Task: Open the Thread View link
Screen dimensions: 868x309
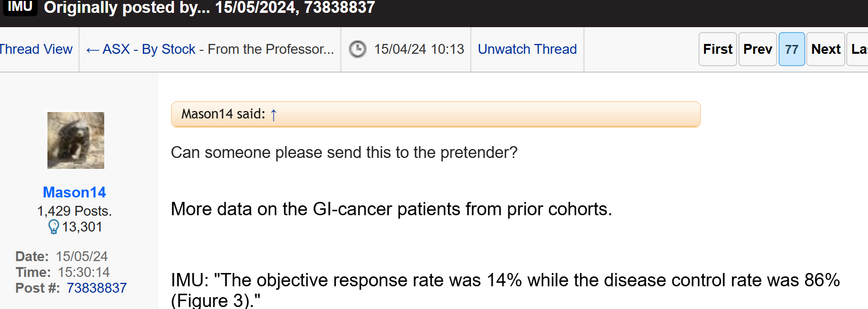Action: coord(36,49)
